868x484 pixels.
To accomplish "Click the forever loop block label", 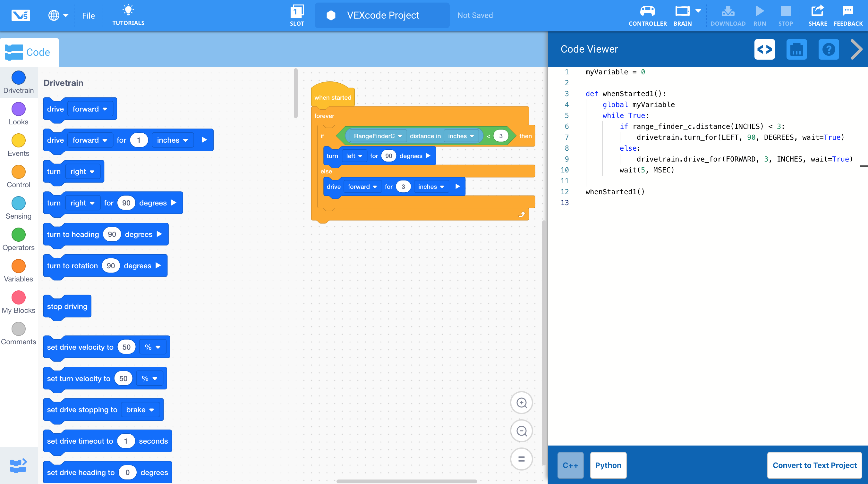I will 324,115.
